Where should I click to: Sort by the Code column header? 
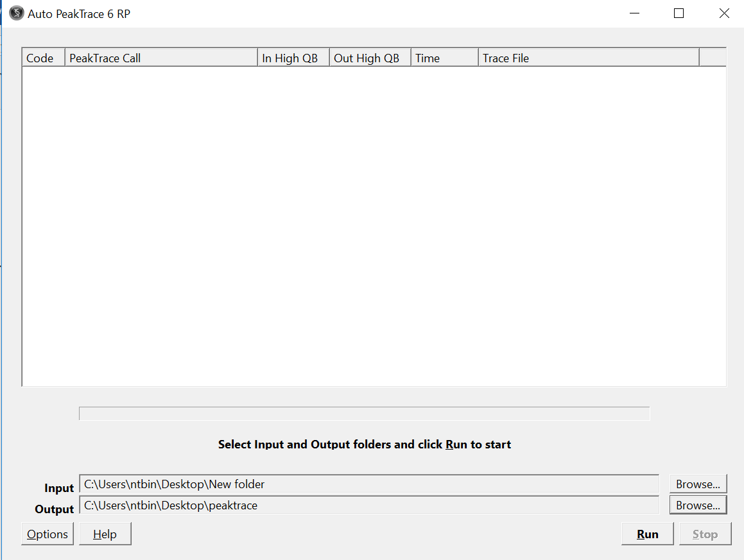44,58
